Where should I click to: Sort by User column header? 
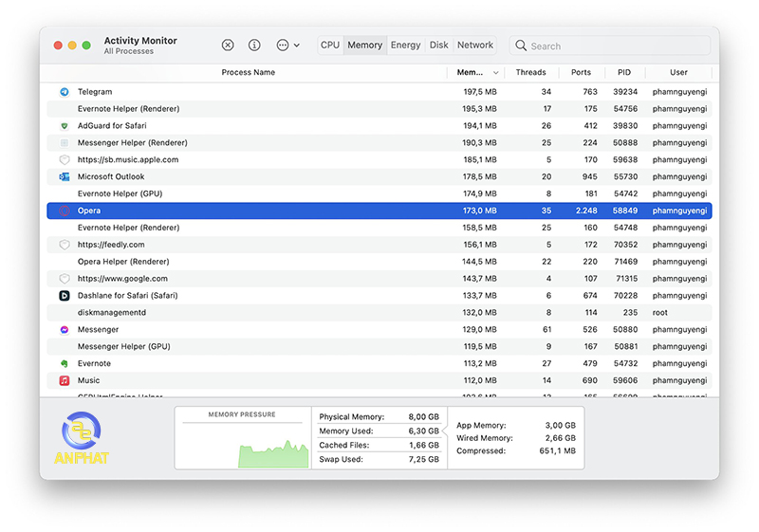pyautogui.click(x=678, y=72)
